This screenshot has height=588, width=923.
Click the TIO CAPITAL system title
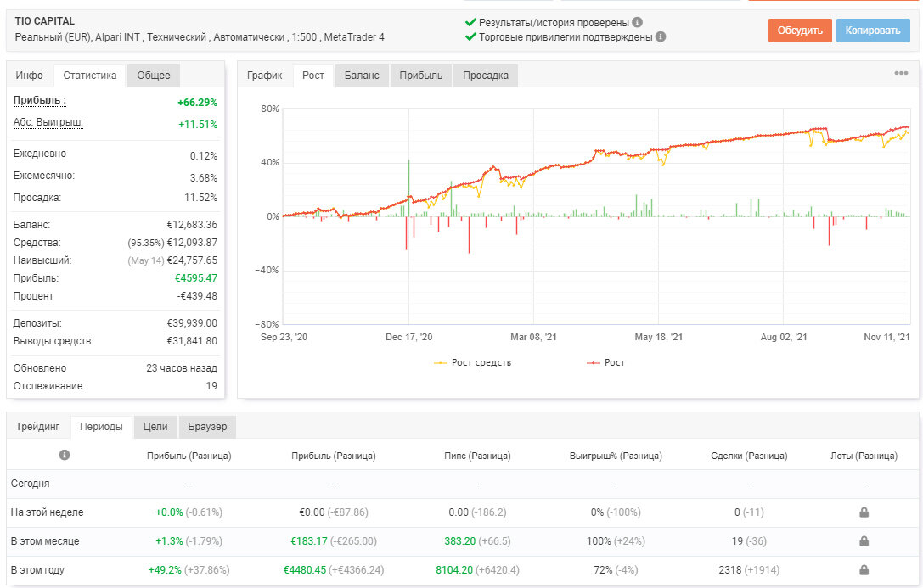click(x=45, y=20)
